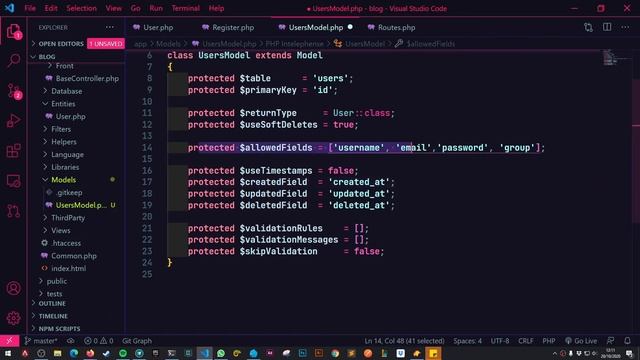Open the Terminal menu

[185, 8]
